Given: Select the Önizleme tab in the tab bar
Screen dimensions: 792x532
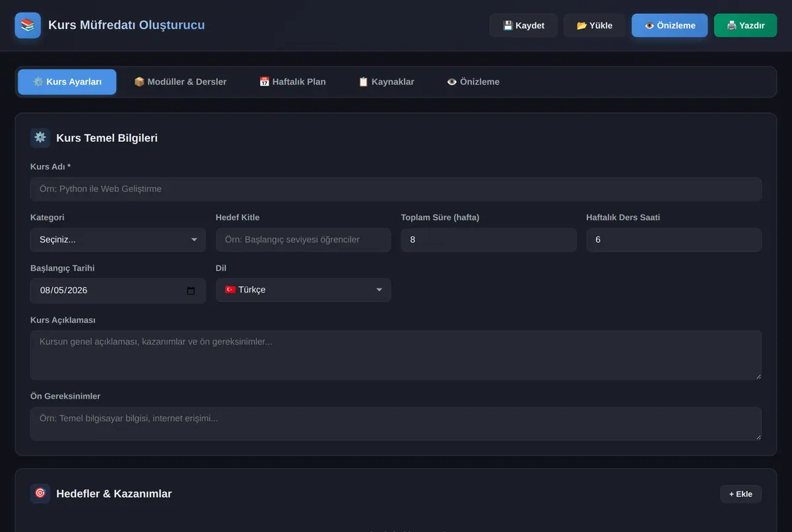Looking at the screenshot, I should (x=473, y=82).
